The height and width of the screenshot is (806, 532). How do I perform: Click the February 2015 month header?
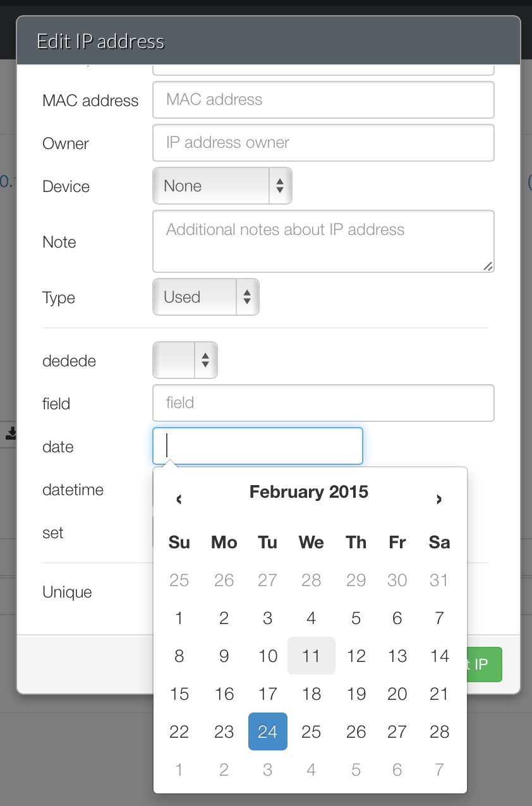(x=308, y=492)
